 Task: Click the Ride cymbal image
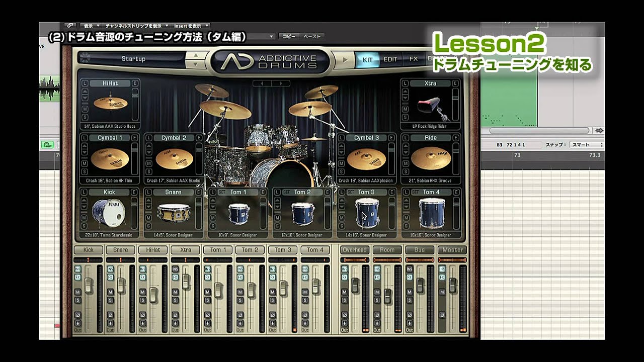(430, 158)
